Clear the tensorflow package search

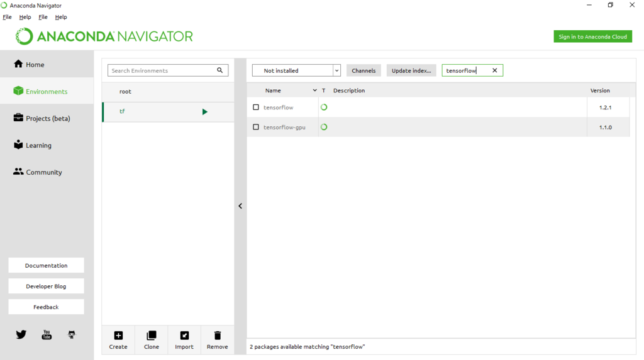click(x=494, y=70)
